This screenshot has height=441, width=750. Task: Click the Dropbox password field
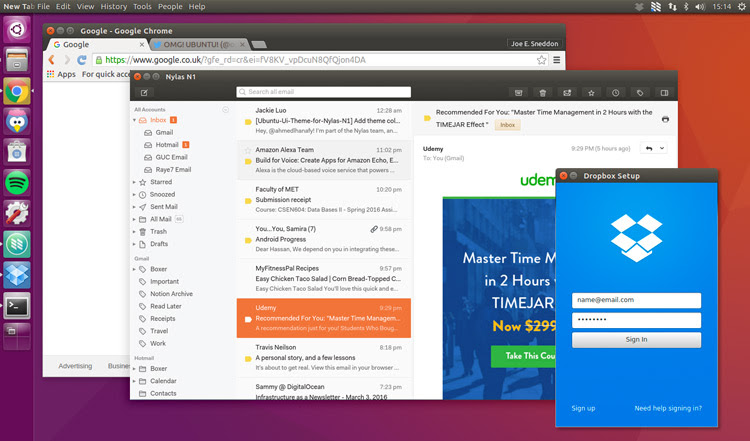pos(636,320)
